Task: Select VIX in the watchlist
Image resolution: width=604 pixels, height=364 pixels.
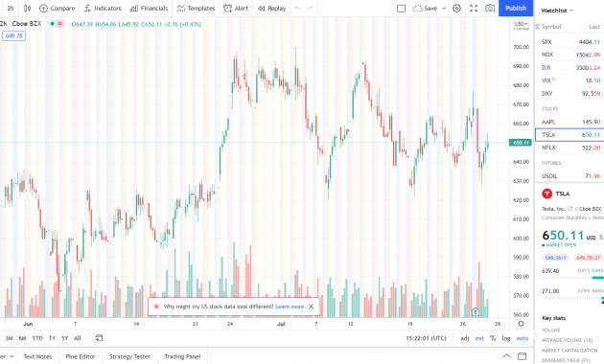Action: 570,80
